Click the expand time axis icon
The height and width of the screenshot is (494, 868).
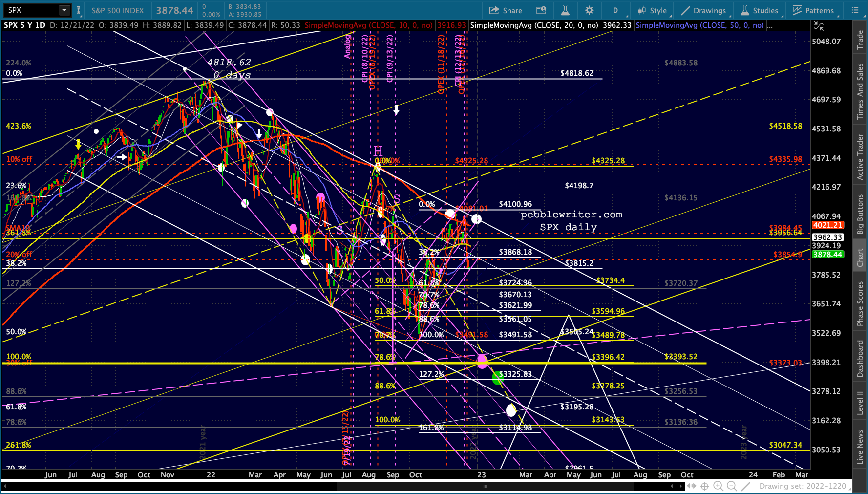[692, 486]
